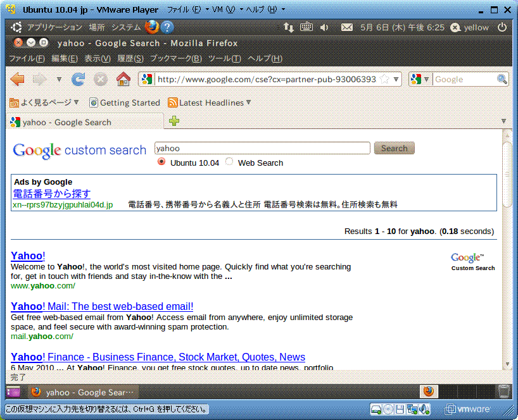Viewport: 518px width, 420px height.
Task: Open the アプリケーション menu in the Ubuntu panel
Action: 54,27
